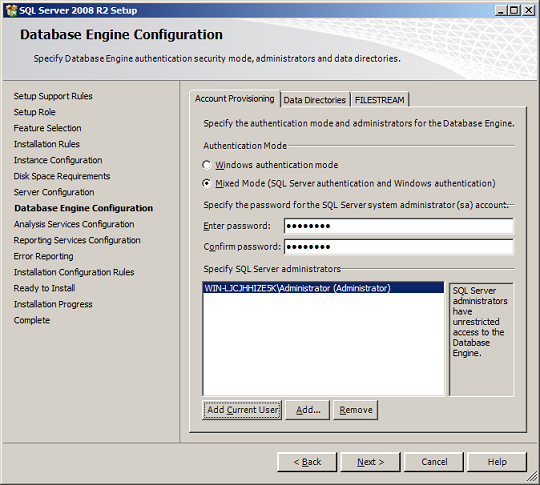Image resolution: width=540 pixels, height=485 pixels.
Task: Switch to the Account Provisioning tab
Action: pyautogui.click(x=235, y=99)
